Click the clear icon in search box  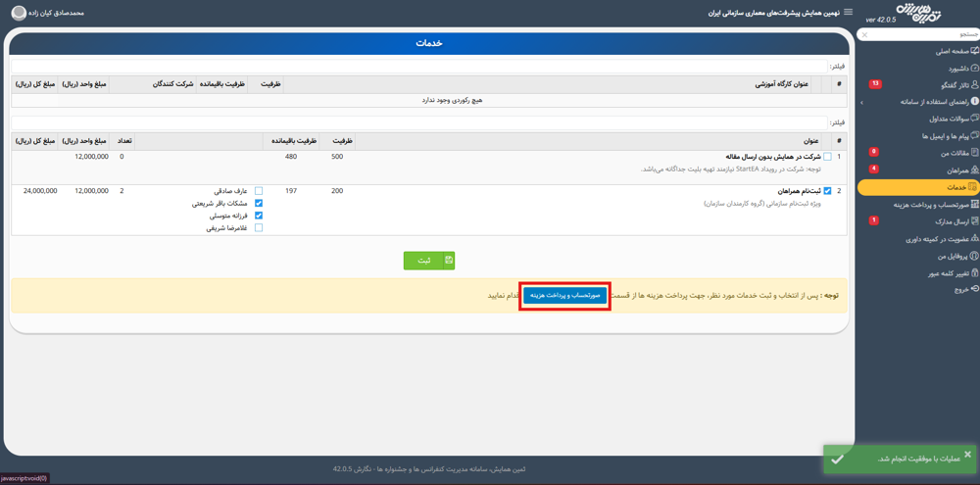[863, 34]
